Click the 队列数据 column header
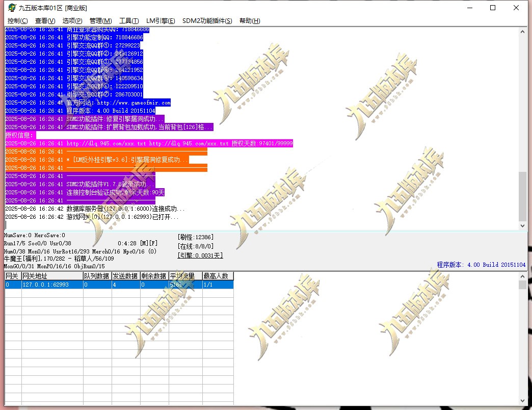Image resolution: width=532 pixels, height=410 pixels. pos(97,276)
